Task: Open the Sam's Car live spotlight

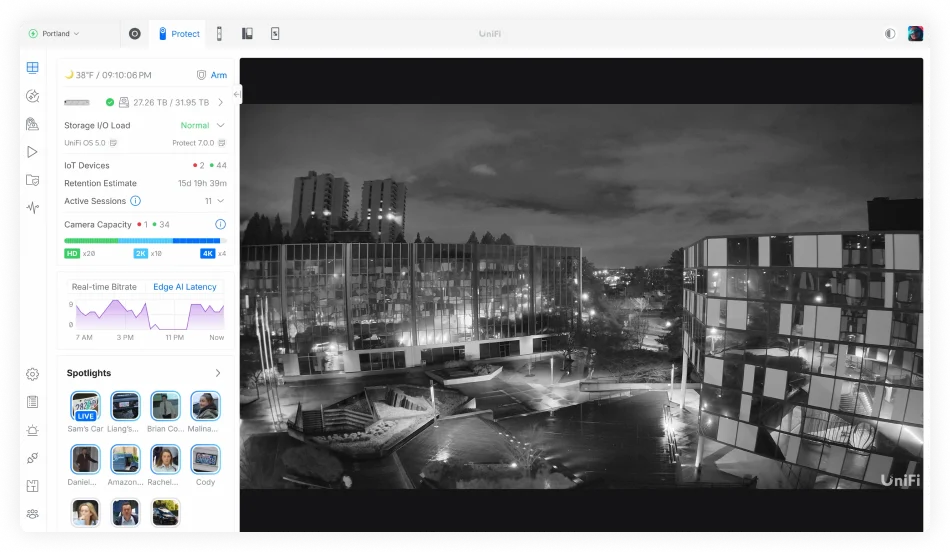Action: [x=85, y=406]
